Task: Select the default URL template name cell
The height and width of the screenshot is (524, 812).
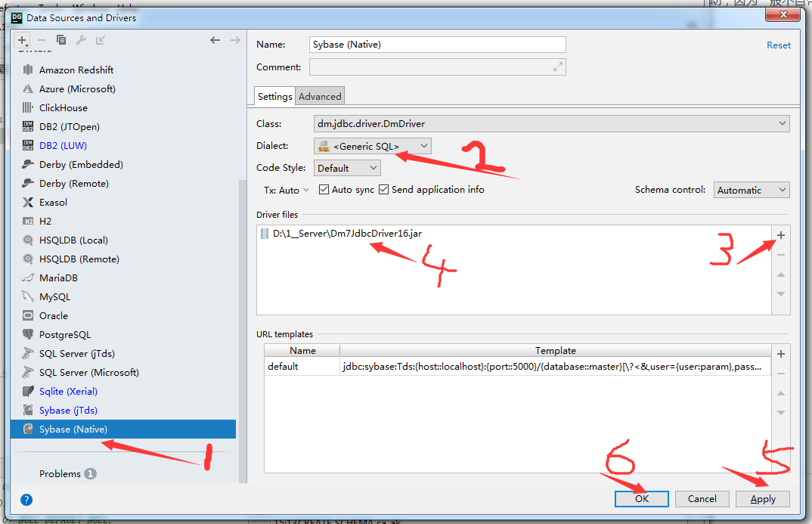Action: coord(302,367)
